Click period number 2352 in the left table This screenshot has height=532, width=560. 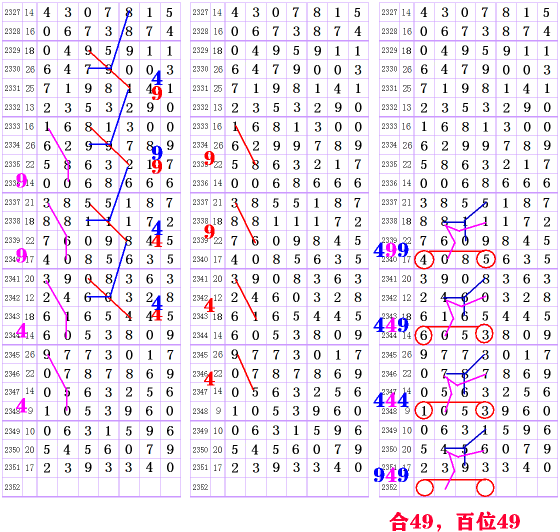tap(12, 487)
